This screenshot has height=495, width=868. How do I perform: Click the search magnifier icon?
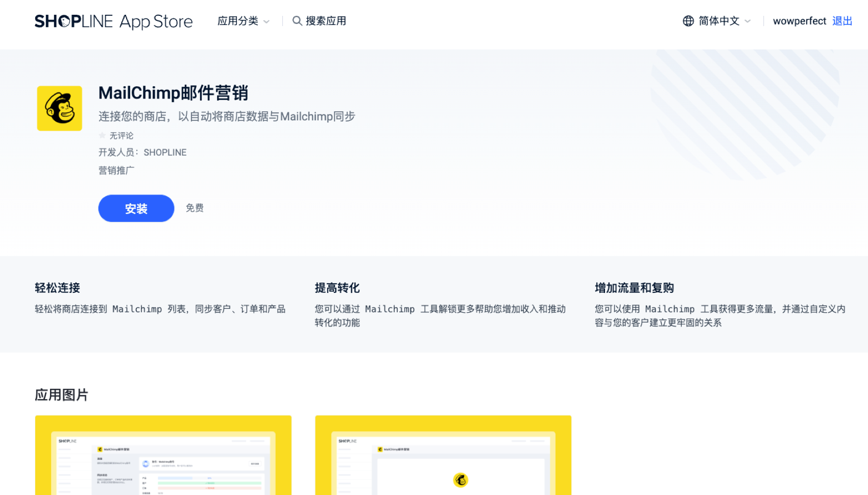click(x=297, y=21)
